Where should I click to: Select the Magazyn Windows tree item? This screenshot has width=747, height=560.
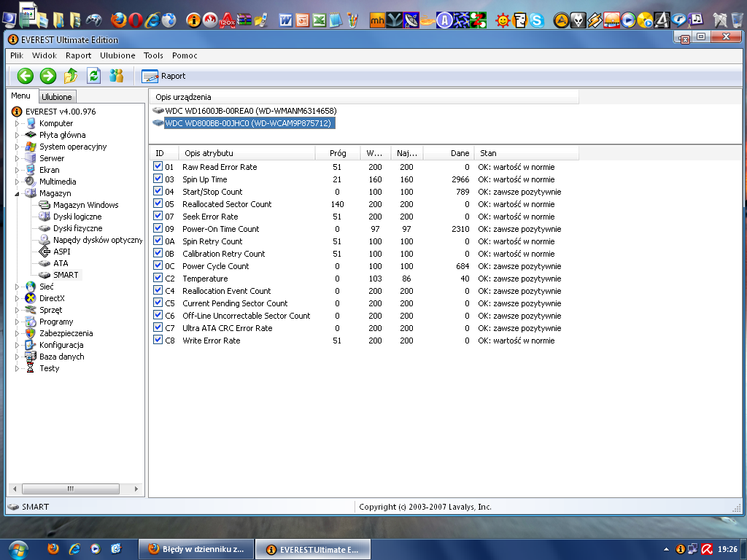[86, 205]
